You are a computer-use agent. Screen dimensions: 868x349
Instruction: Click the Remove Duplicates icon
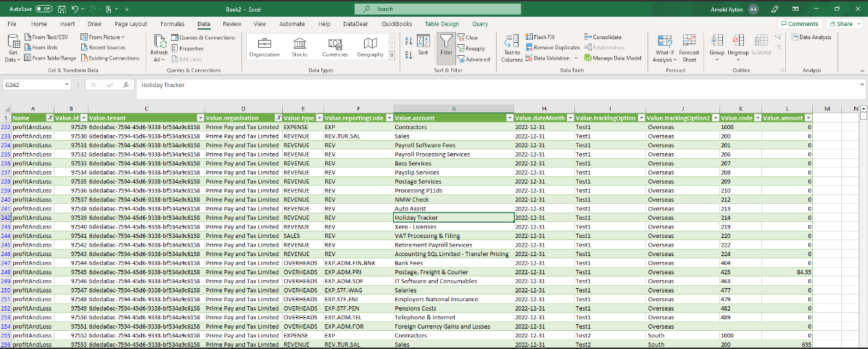click(529, 47)
